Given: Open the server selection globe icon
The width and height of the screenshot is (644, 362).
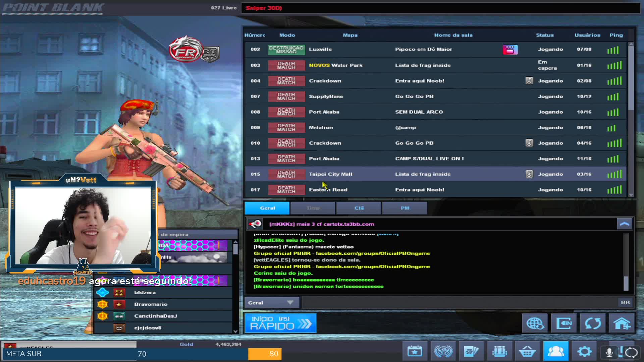Looking at the screenshot, I should pos(535,323).
